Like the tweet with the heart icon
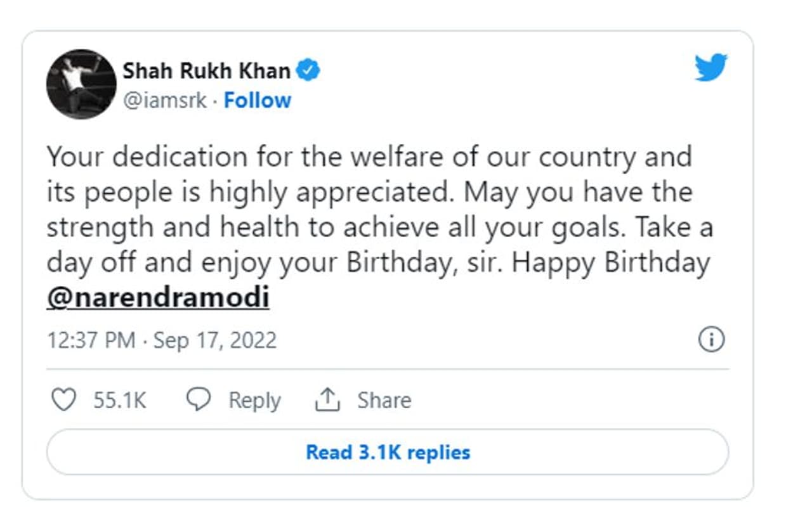The image size is (812, 521). click(63, 400)
